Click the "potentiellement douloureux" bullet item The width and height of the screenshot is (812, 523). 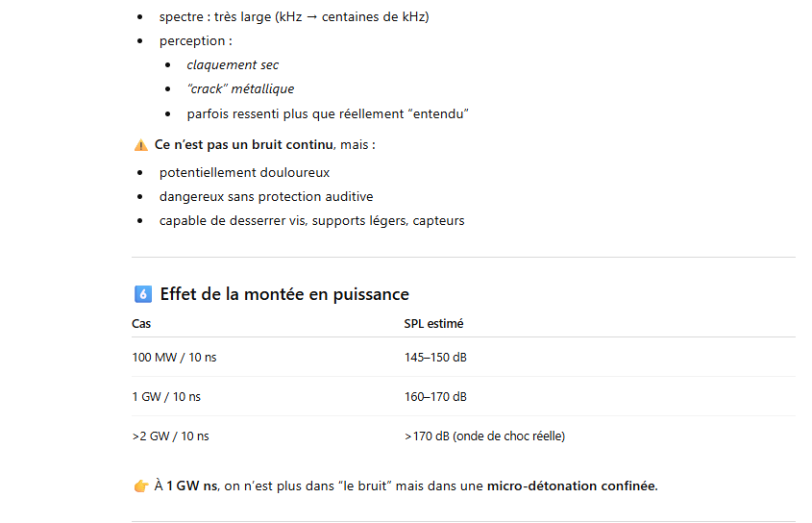pyautogui.click(x=244, y=173)
